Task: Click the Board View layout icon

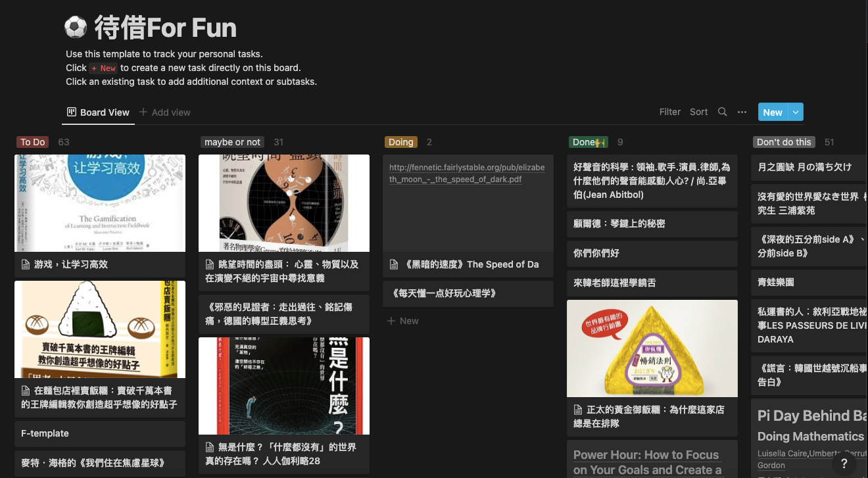Action: (x=72, y=112)
